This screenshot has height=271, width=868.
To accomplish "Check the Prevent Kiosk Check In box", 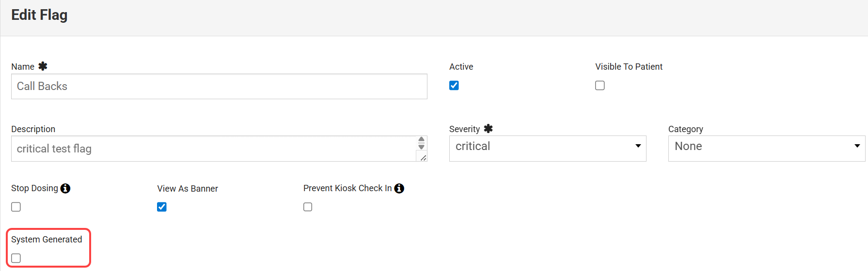I will pyautogui.click(x=308, y=207).
